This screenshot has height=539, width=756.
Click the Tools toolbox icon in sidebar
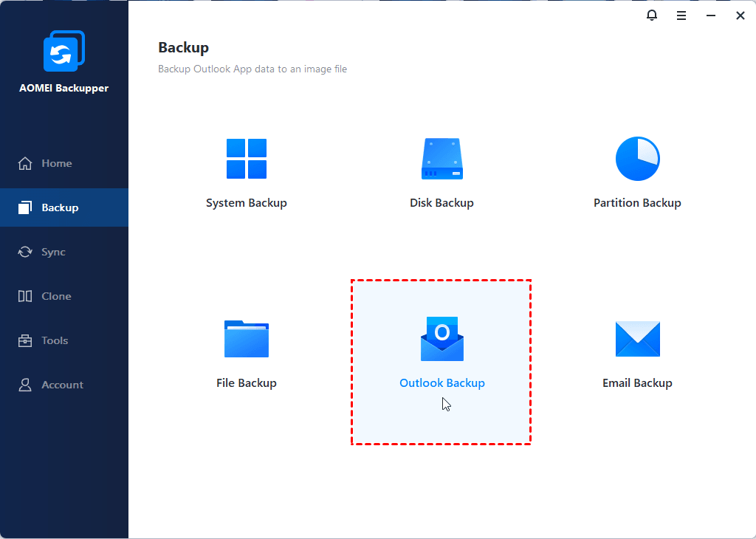(25, 340)
